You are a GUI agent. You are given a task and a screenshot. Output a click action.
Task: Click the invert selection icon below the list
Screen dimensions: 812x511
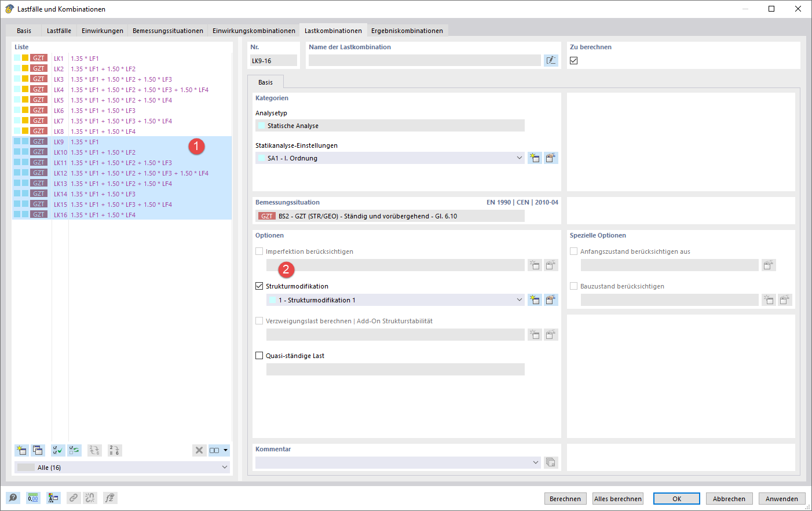(74, 450)
